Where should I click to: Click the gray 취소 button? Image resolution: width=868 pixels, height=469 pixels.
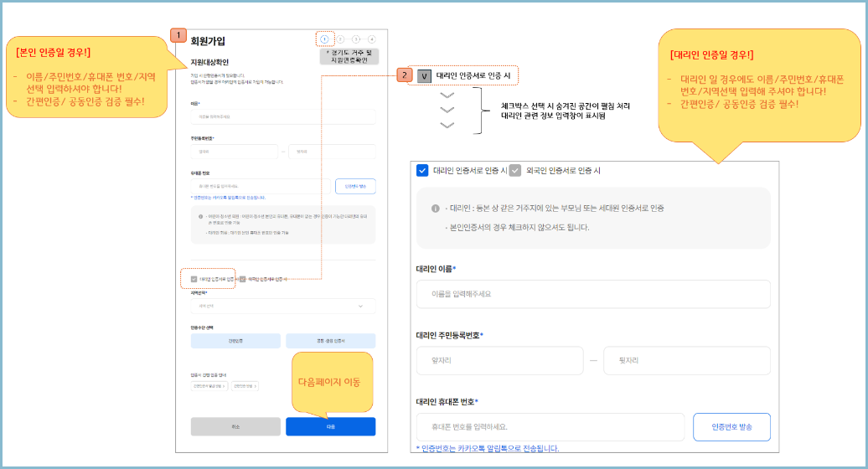pyautogui.click(x=235, y=426)
